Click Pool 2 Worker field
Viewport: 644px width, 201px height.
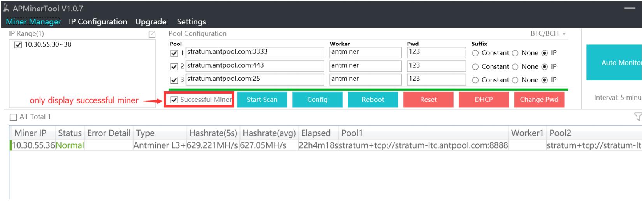pyautogui.click(x=366, y=66)
